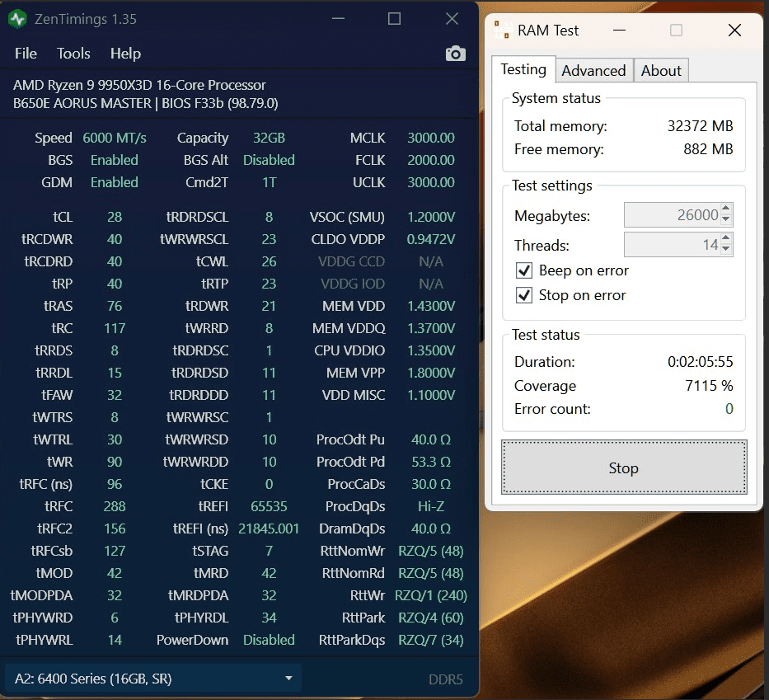This screenshot has height=700, width=769.
Task: Switch to the About tab in RAM Test
Action: 661,71
